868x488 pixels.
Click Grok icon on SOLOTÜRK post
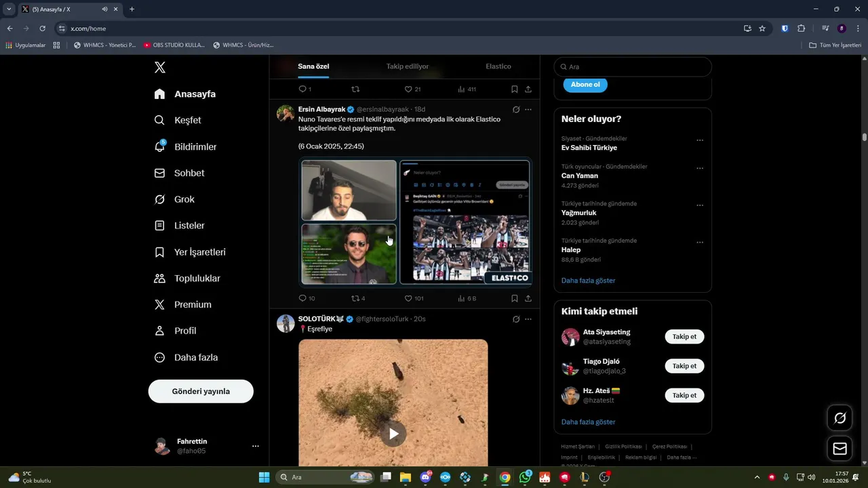(x=516, y=319)
